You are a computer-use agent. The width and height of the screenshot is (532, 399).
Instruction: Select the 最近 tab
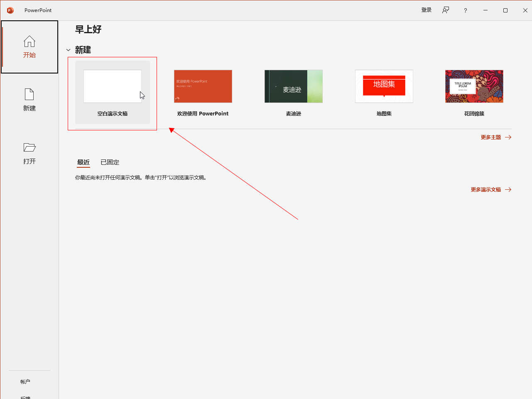(83, 162)
